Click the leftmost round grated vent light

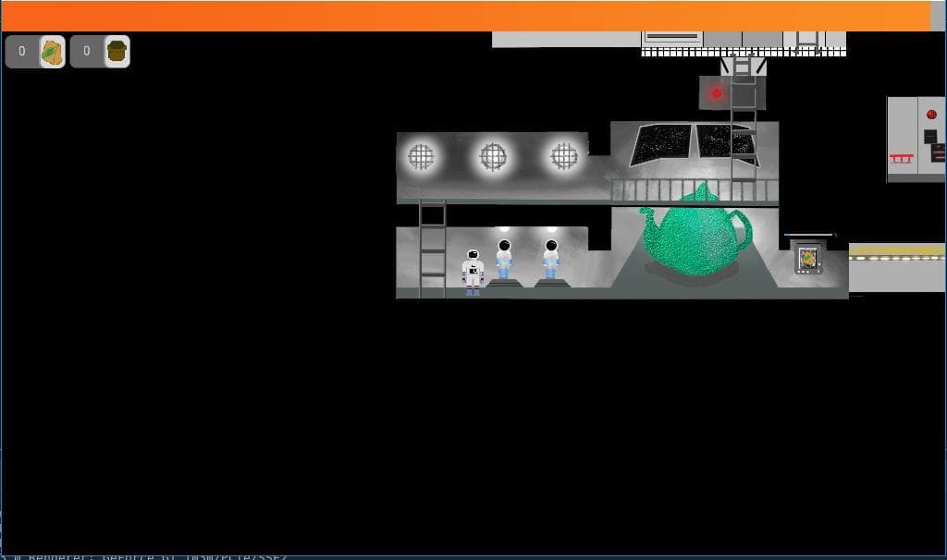point(421,157)
